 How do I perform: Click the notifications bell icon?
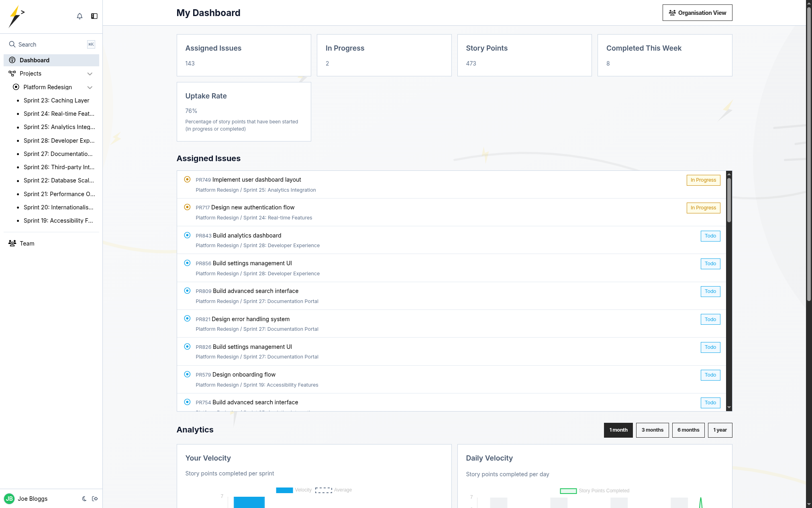[x=80, y=16]
